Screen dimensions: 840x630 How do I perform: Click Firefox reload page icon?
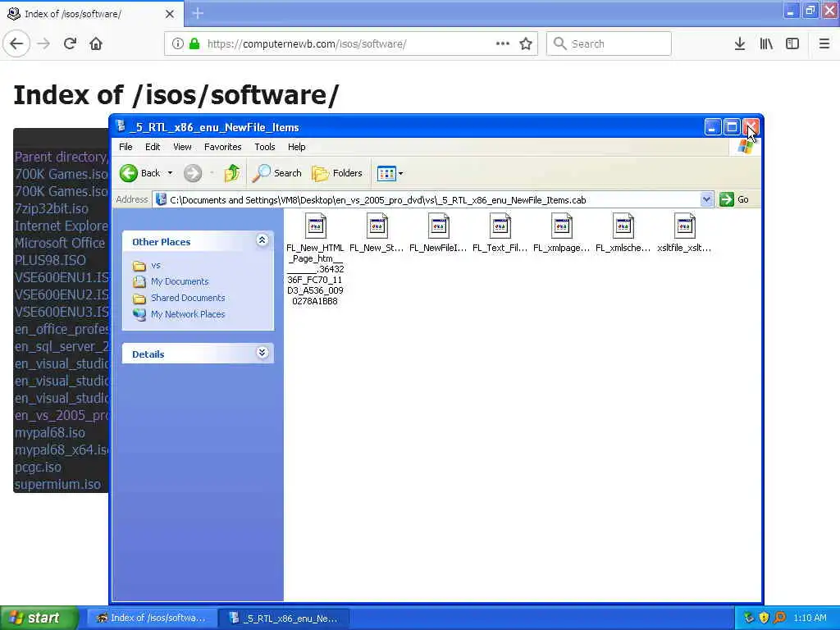(70, 43)
